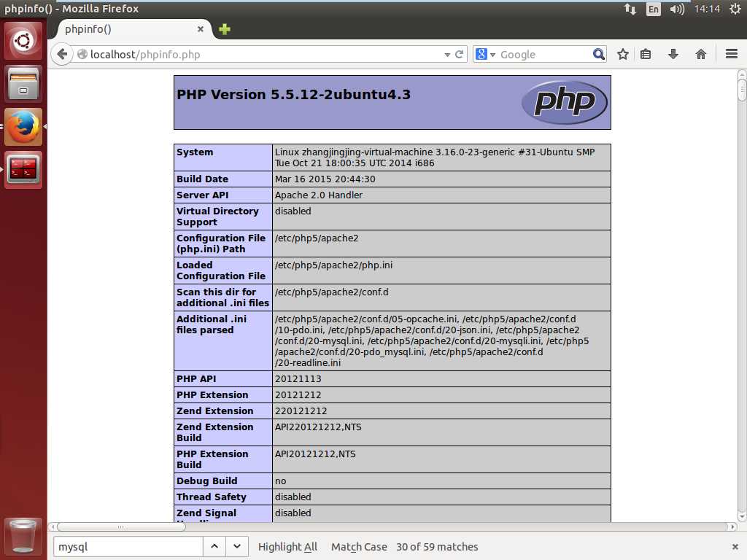Close the find bar
747x560 pixels.
[735, 547]
